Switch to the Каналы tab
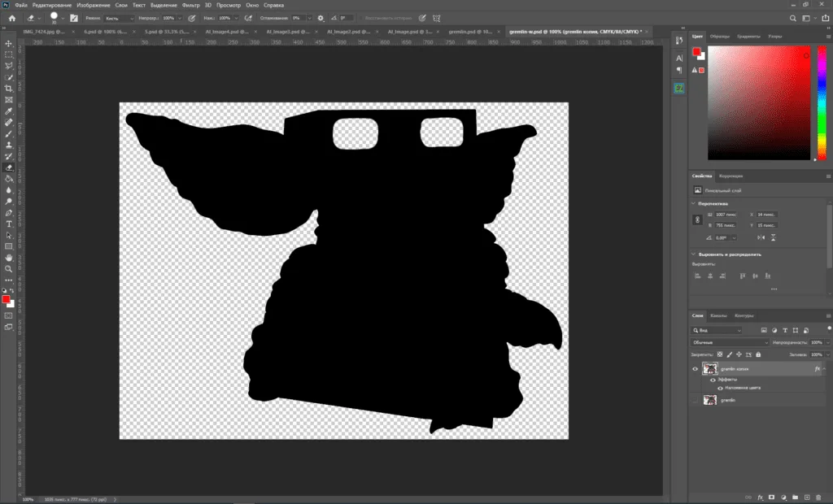833x504 pixels. [719, 315]
